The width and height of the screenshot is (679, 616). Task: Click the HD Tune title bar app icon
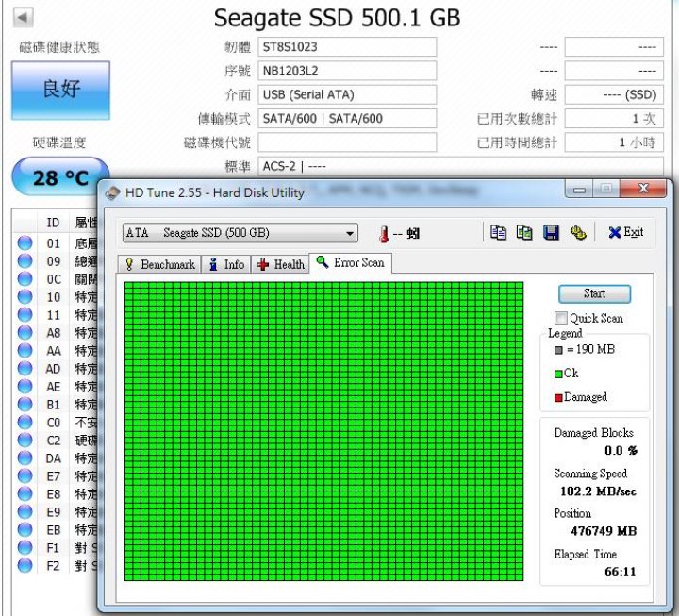point(112,193)
